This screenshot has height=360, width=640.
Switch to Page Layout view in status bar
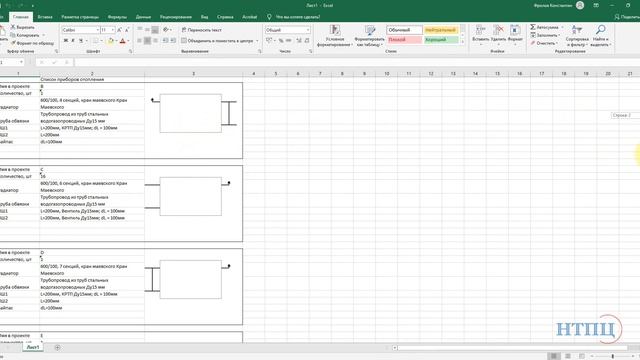(x=568, y=356)
